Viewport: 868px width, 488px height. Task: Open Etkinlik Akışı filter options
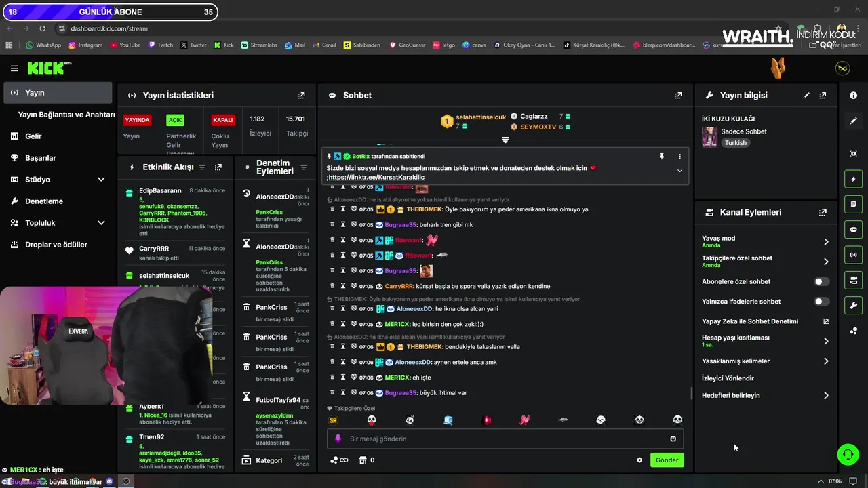pyautogui.click(x=201, y=167)
